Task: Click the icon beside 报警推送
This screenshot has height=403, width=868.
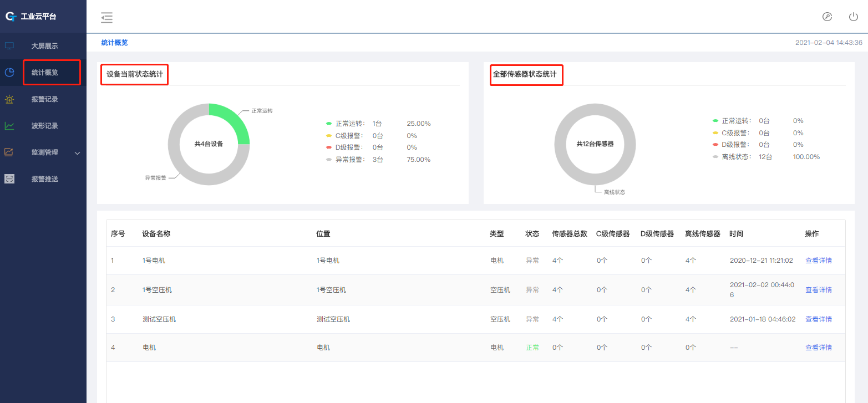Action: 9,179
